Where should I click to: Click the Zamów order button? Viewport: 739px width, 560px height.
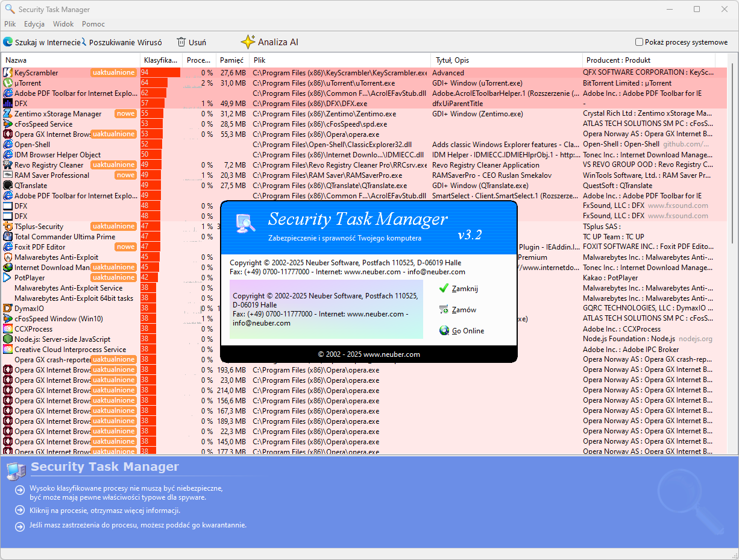pos(458,309)
